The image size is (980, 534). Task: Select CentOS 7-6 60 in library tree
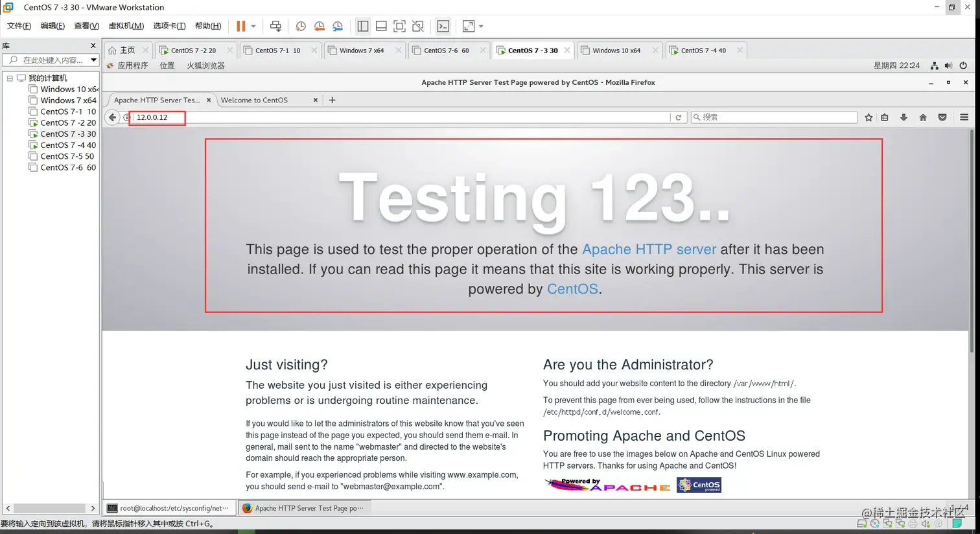[x=63, y=167]
